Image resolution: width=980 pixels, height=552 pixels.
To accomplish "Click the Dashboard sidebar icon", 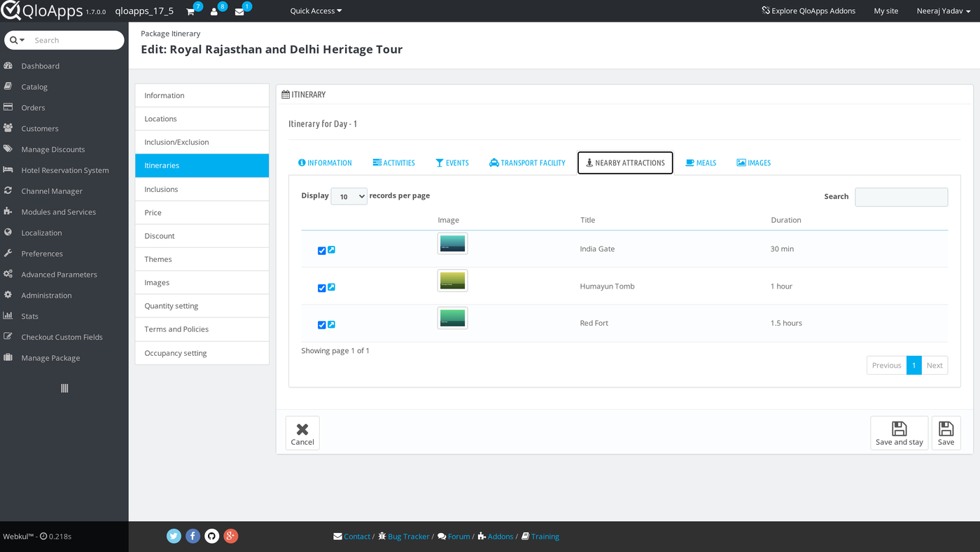I will pos(8,66).
